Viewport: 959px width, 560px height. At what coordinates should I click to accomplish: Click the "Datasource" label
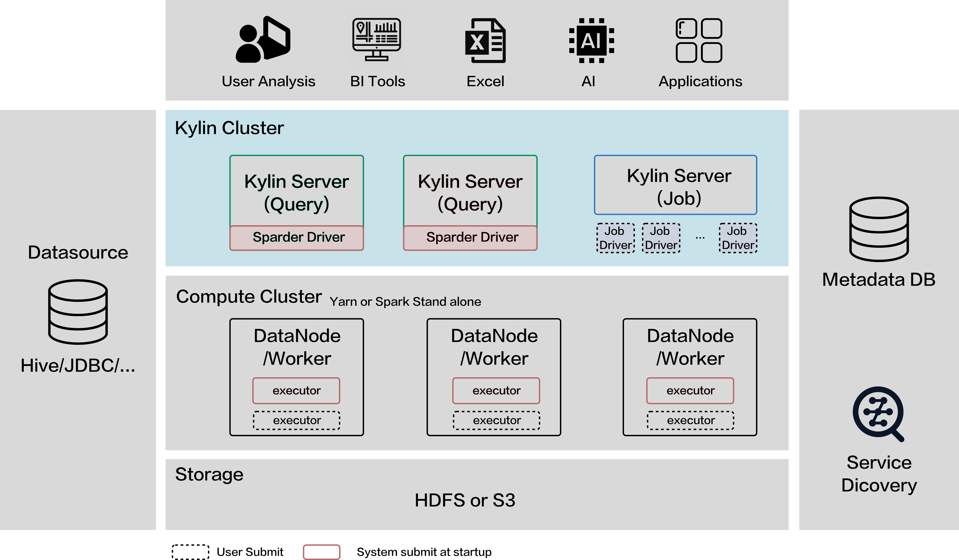pos(78,253)
